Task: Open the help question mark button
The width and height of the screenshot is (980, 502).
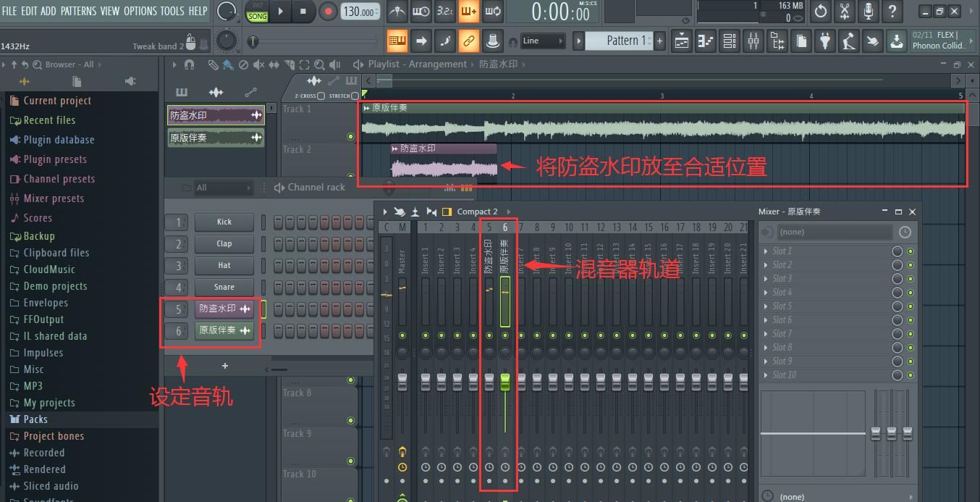Action: pos(892,12)
